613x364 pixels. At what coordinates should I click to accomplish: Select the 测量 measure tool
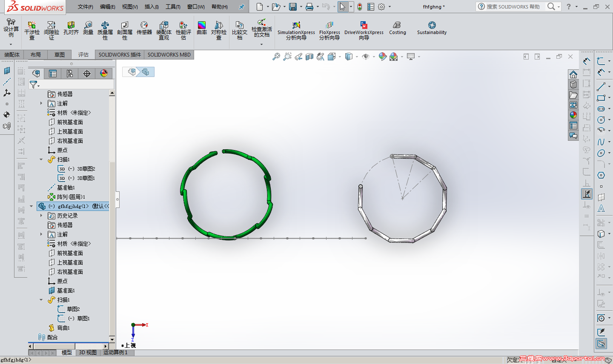88,28
